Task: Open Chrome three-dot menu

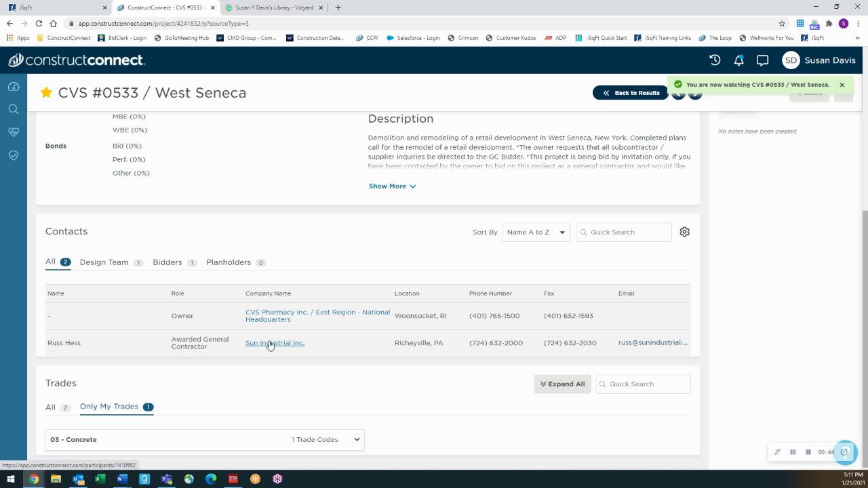Action: tap(858, 23)
